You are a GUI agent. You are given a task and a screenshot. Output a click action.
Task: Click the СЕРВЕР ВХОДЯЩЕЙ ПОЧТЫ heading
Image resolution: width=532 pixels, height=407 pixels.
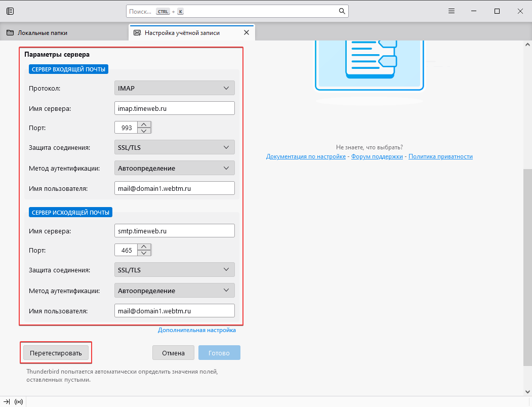point(68,69)
